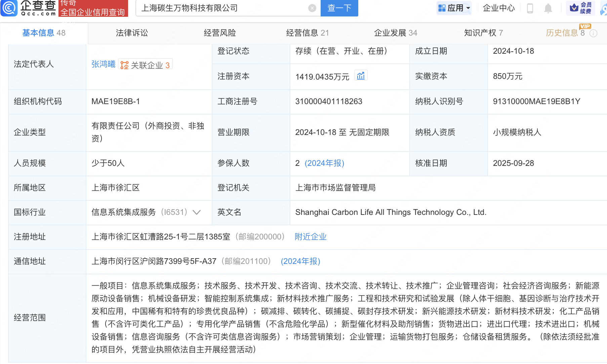Click the 附近企业 link
Viewport: 607px width, 364px height.
pyautogui.click(x=310, y=237)
